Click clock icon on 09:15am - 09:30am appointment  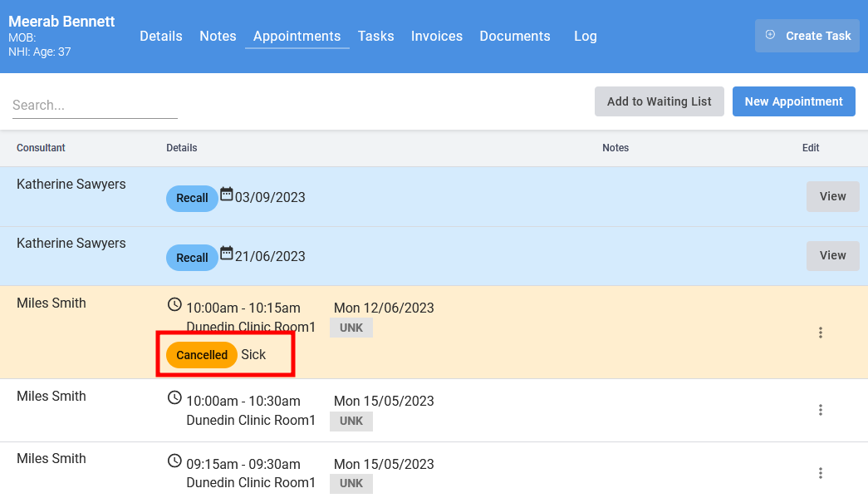click(174, 461)
